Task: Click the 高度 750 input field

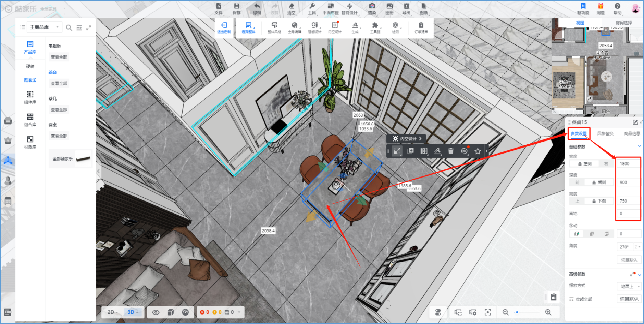Action: [x=628, y=201]
